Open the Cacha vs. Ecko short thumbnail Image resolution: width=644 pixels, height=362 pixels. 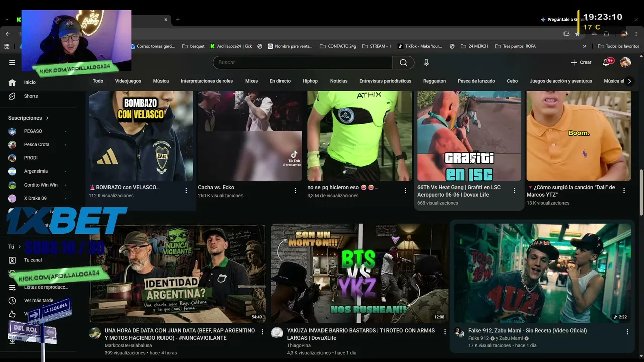coord(250,136)
